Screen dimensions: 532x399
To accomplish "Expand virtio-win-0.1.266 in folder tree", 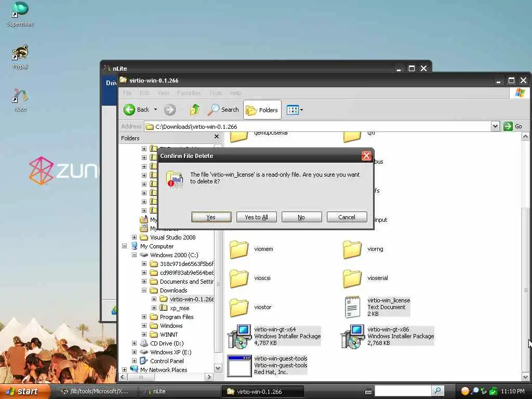I will tap(154, 299).
